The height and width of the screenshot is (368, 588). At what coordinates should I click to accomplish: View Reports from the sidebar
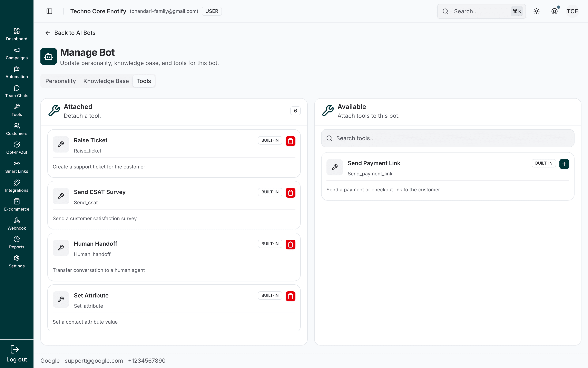(17, 242)
